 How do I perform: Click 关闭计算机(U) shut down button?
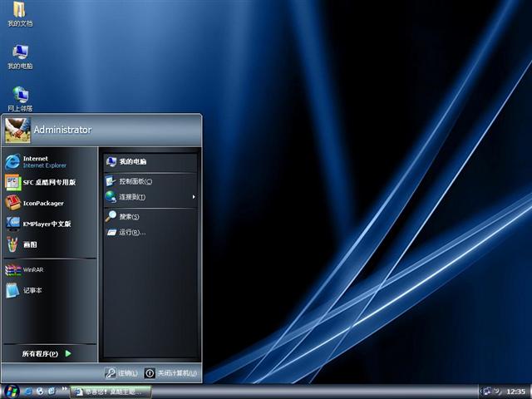[171, 373]
